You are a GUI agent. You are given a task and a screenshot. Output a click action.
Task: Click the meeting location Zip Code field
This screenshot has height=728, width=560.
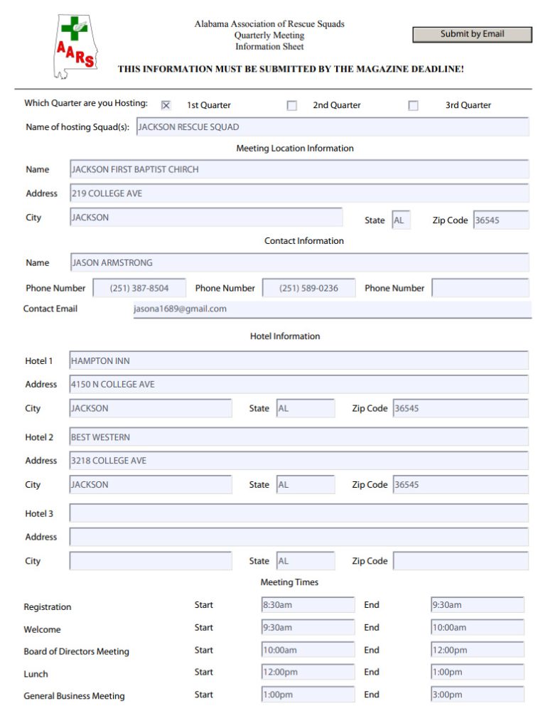(x=500, y=220)
